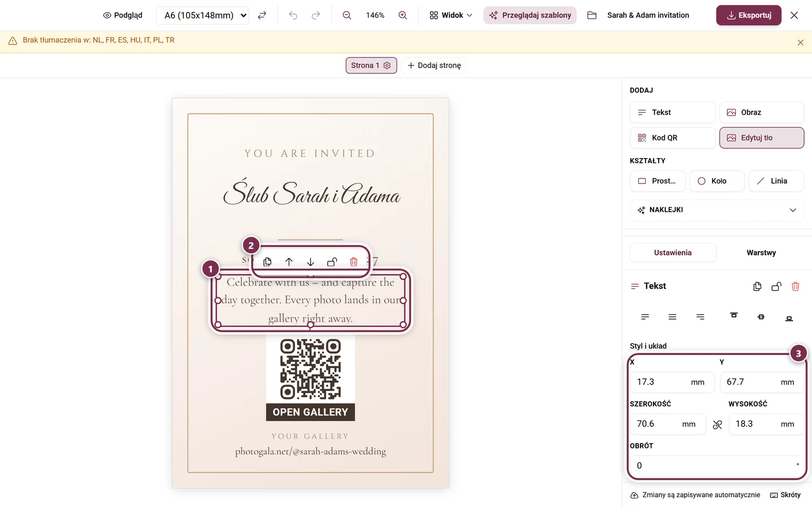Dismiss the missing translation warning
The height and width of the screenshot is (508, 812).
pyautogui.click(x=800, y=42)
